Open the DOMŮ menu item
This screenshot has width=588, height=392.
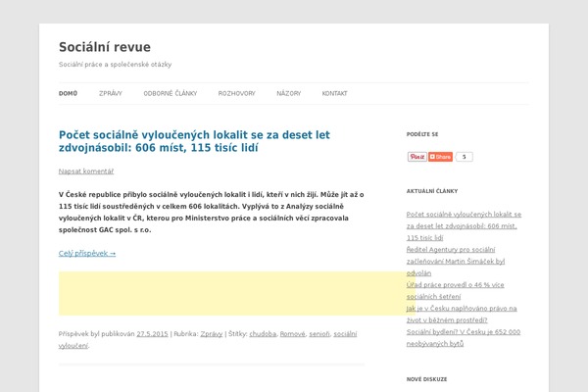coord(68,93)
